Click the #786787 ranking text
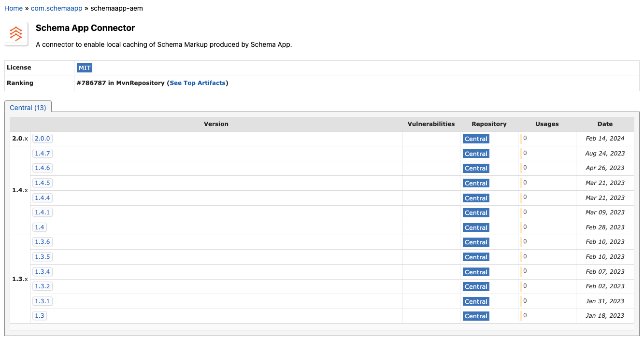 pyautogui.click(x=91, y=83)
